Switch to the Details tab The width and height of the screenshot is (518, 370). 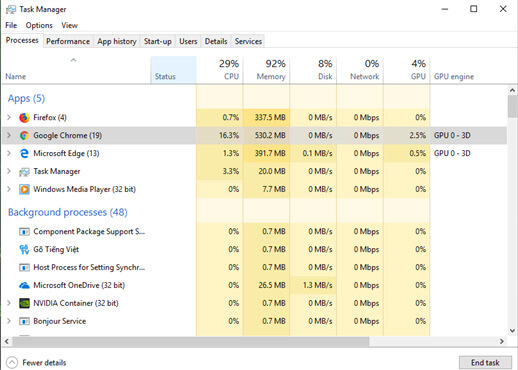click(216, 41)
